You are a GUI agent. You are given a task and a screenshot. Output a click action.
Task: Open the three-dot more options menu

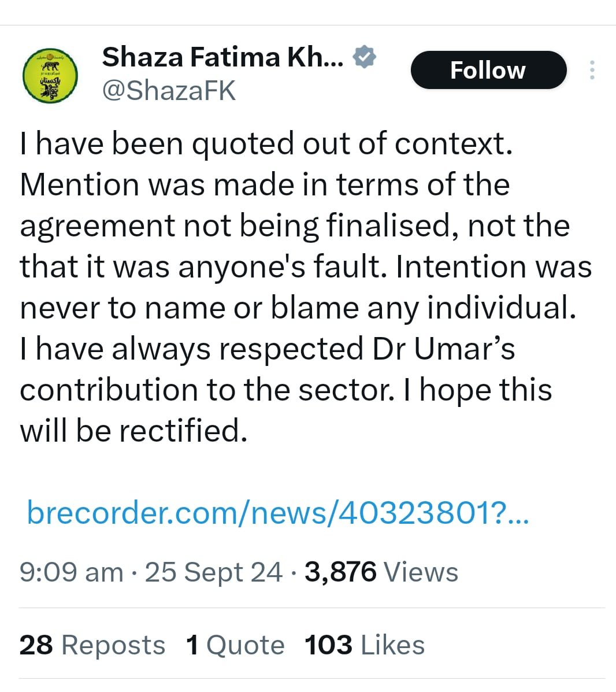coord(592,70)
